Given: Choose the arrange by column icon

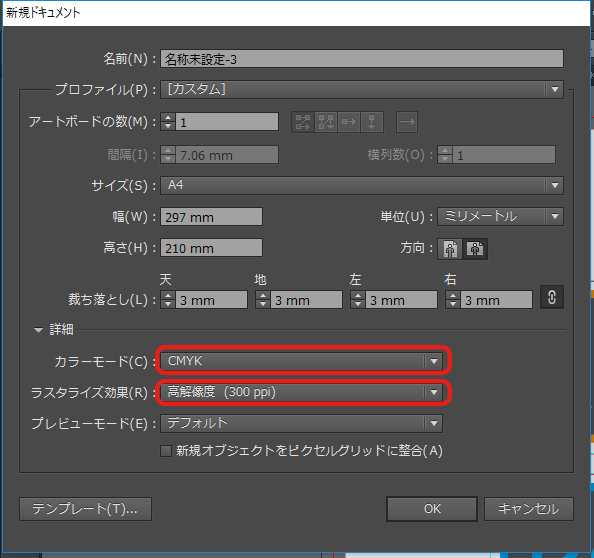Looking at the screenshot, I should pos(372,122).
